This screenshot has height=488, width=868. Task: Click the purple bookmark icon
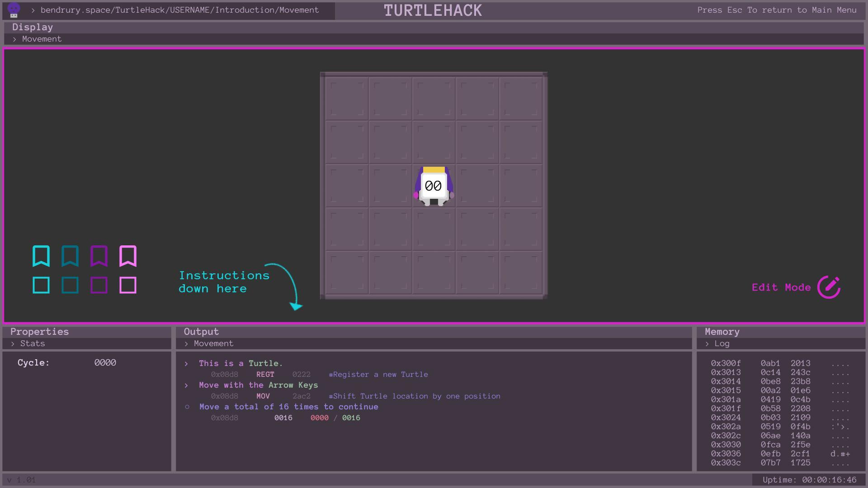coord(99,256)
